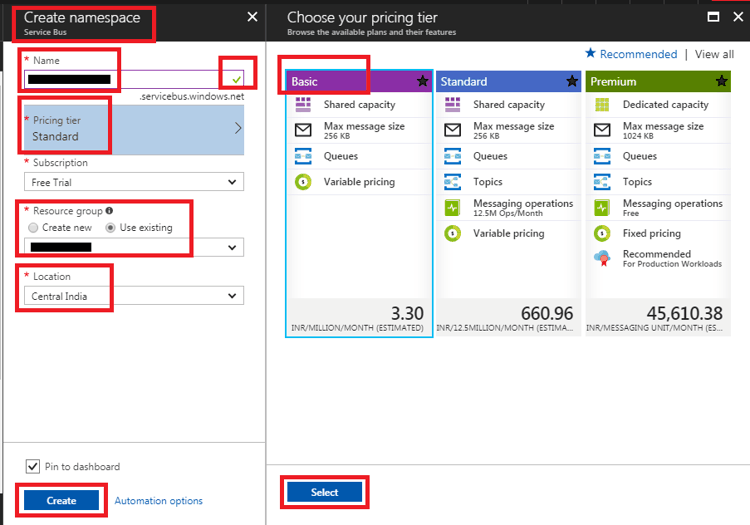Select the Use existing radio button
Viewport: 750px width, 525px height.
111,228
